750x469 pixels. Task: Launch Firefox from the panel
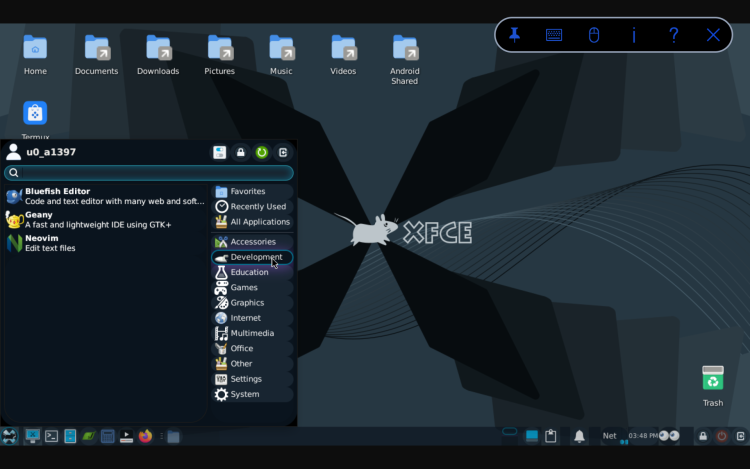coord(145,436)
